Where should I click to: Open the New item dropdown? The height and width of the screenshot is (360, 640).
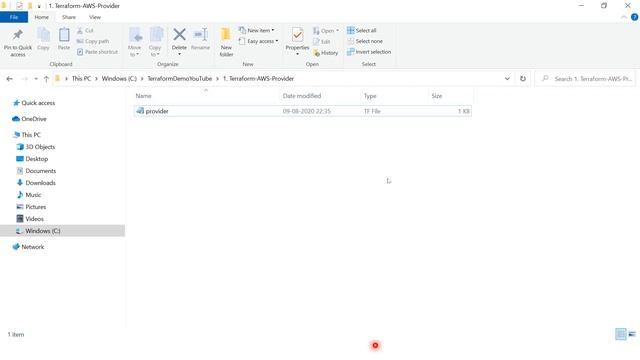(x=257, y=31)
